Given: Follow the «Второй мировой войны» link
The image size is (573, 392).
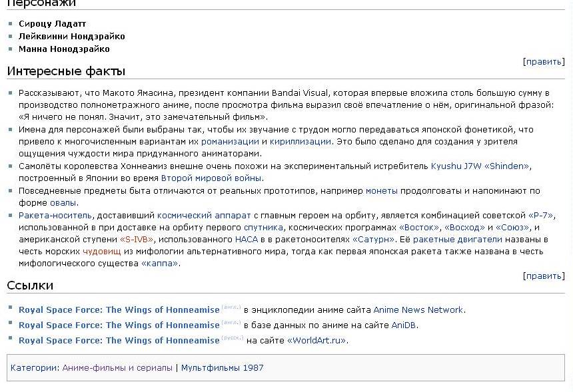Looking at the screenshot, I should pos(212,178).
